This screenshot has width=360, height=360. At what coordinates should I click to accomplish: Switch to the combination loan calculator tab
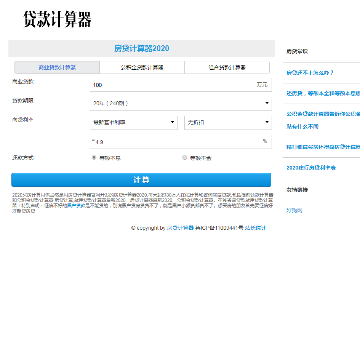[227, 67]
